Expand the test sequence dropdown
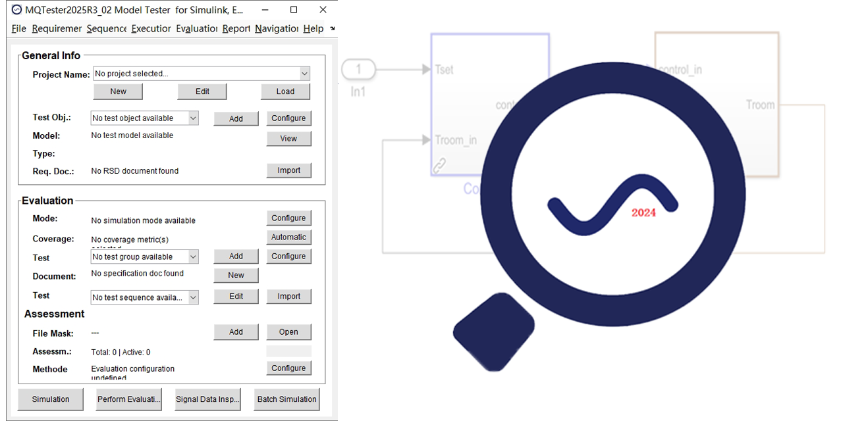Viewport: 868px width, 421px height. coord(192,297)
